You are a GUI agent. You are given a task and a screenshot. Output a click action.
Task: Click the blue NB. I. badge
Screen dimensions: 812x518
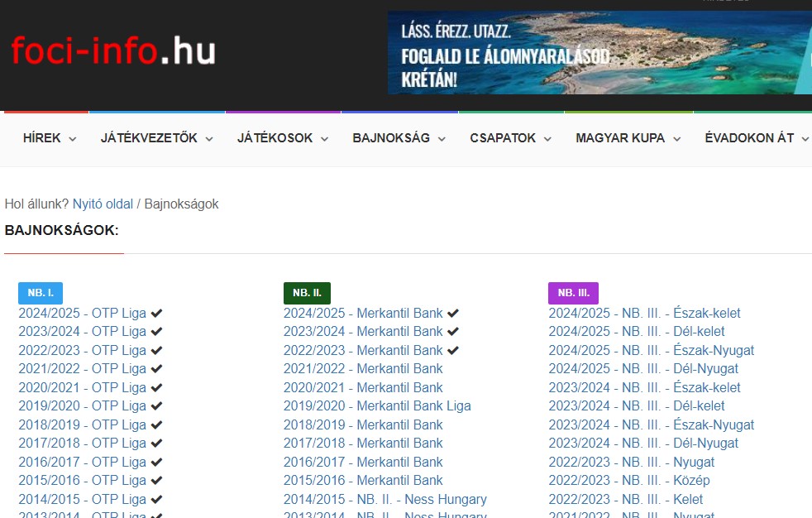coord(41,293)
